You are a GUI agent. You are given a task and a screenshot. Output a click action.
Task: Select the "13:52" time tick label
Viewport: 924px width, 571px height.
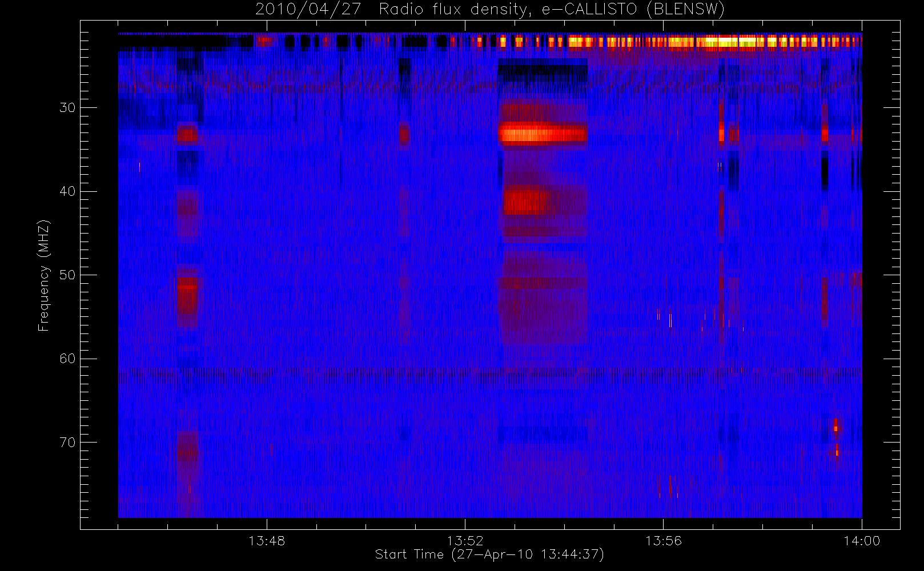click(465, 541)
